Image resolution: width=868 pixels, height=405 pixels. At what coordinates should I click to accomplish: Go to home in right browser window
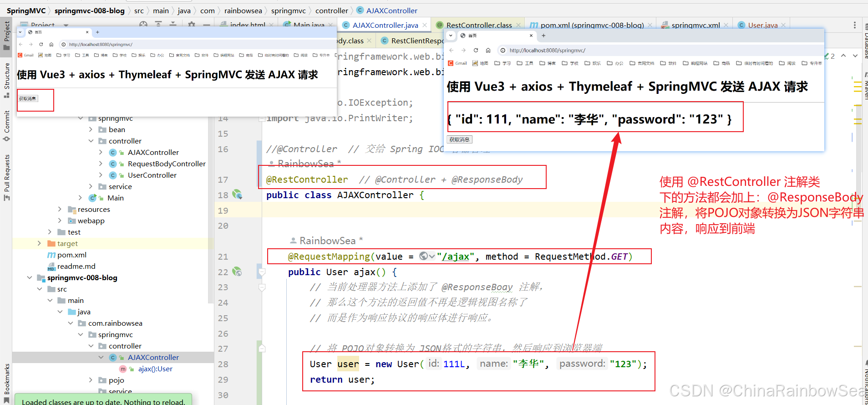coord(488,50)
